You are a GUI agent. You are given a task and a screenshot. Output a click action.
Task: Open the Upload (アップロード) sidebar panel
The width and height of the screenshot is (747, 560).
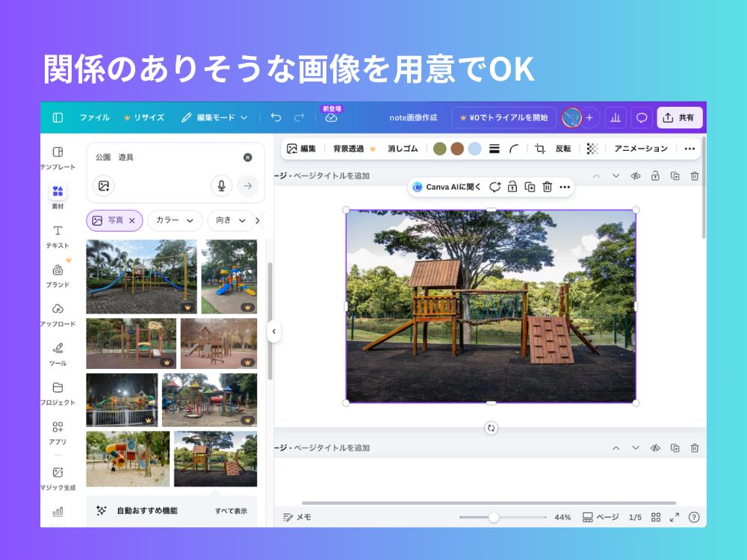point(58,315)
